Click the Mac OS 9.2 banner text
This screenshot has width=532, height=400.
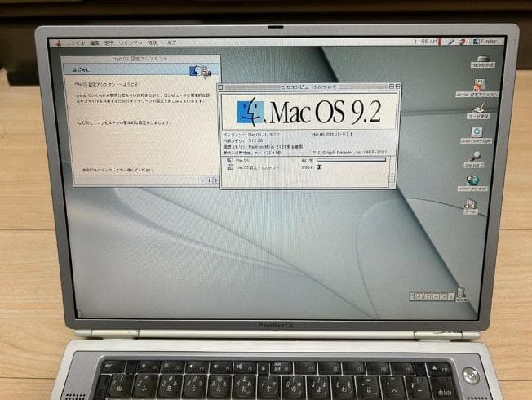click(326, 111)
